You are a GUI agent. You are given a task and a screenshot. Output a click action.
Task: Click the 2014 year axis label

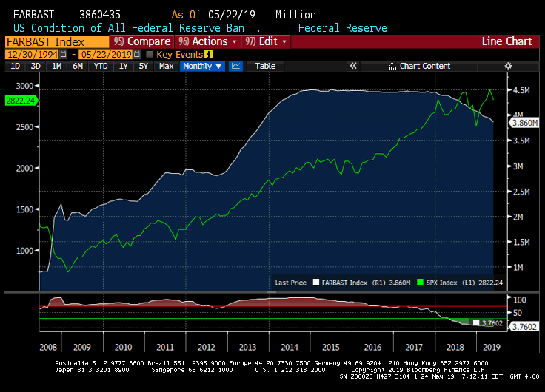(x=290, y=347)
